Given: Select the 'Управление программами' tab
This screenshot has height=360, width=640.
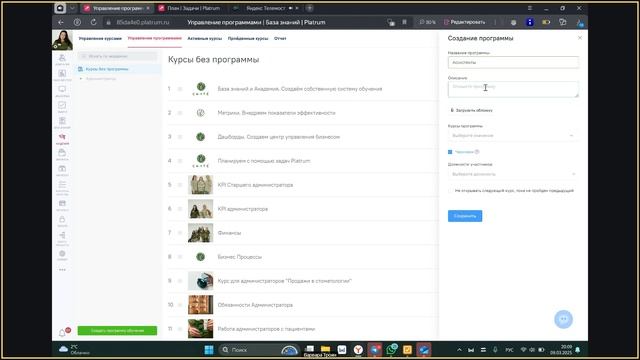Looking at the screenshot, I should [x=155, y=38].
